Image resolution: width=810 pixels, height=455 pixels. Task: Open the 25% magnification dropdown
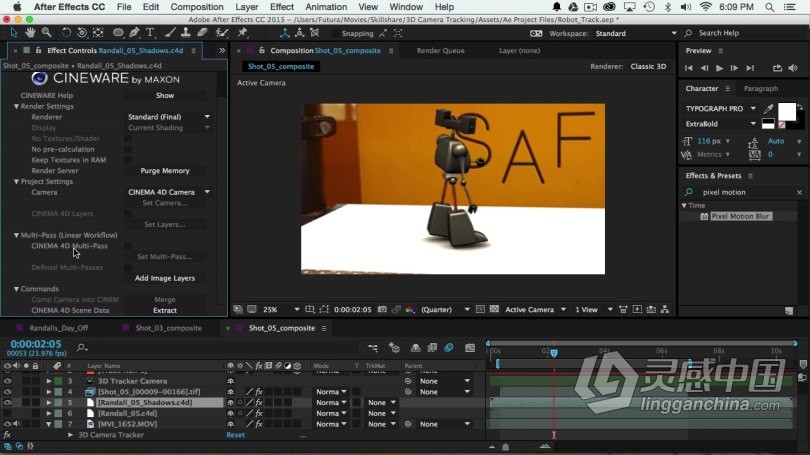281,309
